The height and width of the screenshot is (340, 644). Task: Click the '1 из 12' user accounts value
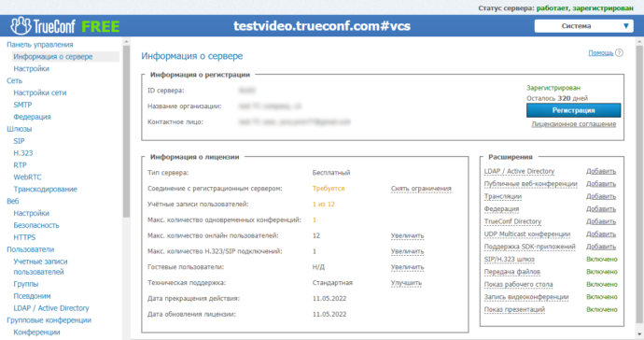pyautogui.click(x=324, y=205)
